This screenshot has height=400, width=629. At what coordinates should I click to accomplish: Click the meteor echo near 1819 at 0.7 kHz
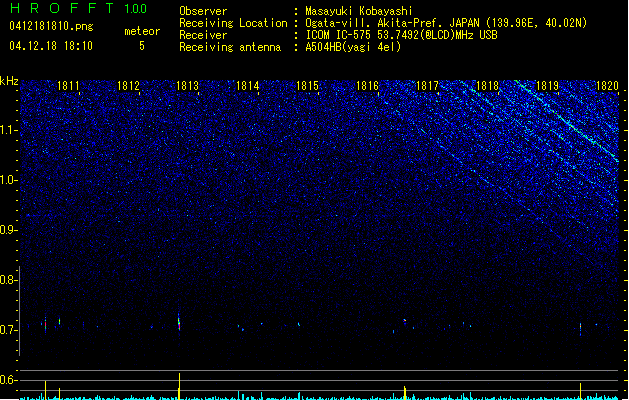[580, 329]
